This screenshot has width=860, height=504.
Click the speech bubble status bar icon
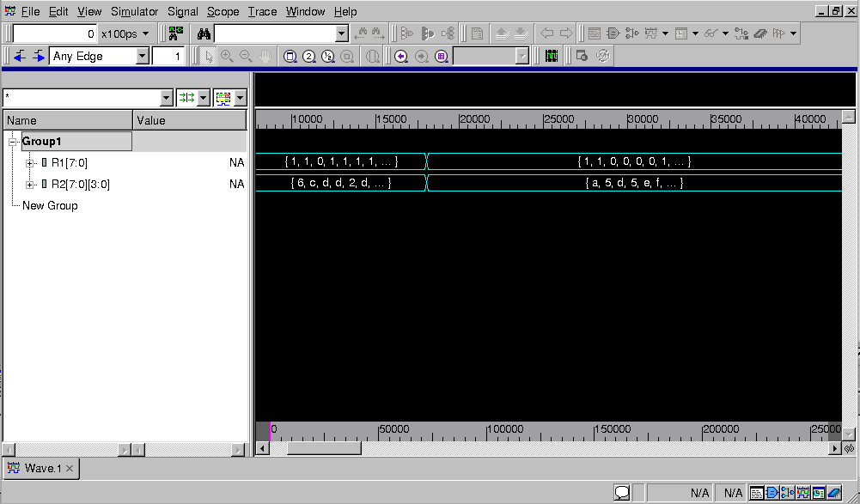621,493
